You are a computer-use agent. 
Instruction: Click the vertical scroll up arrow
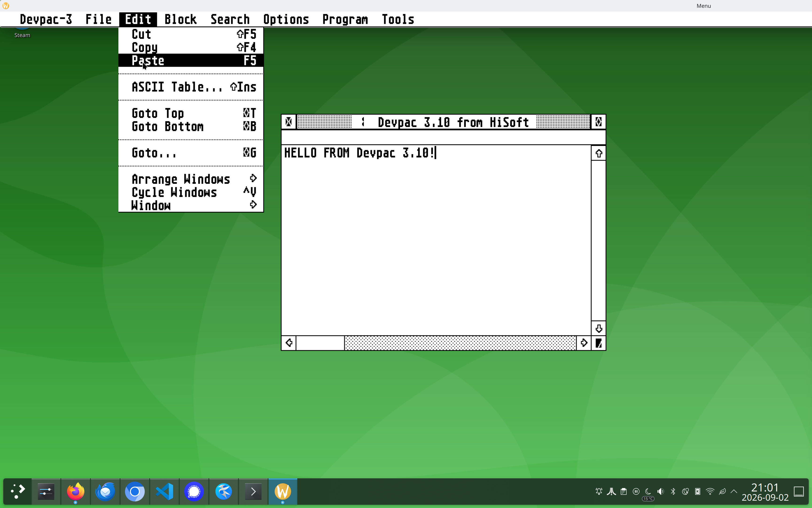pyautogui.click(x=599, y=154)
